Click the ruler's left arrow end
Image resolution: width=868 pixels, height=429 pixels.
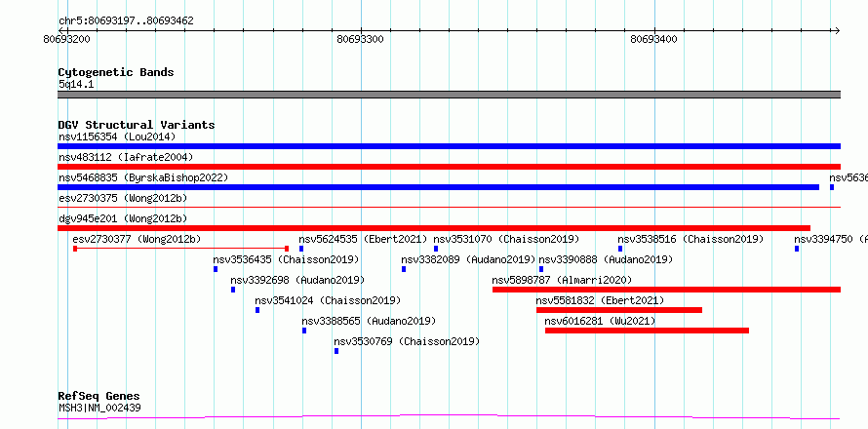click(x=61, y=30)
